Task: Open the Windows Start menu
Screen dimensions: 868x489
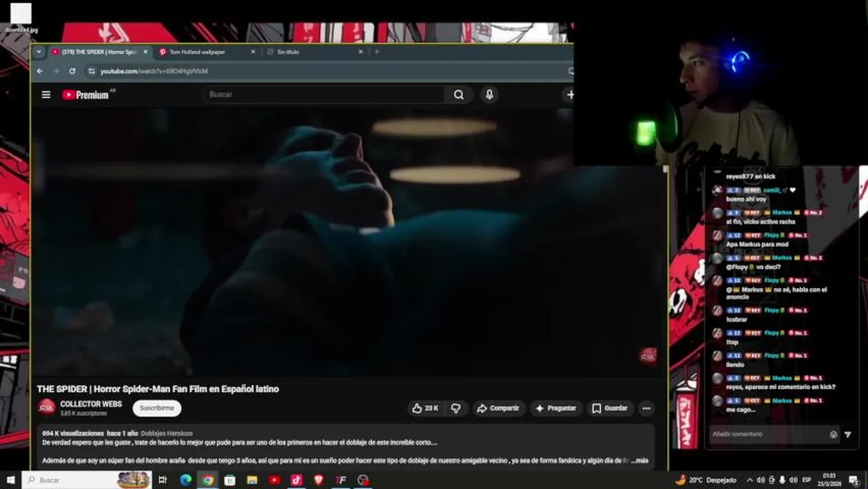Action: [11, 479]
